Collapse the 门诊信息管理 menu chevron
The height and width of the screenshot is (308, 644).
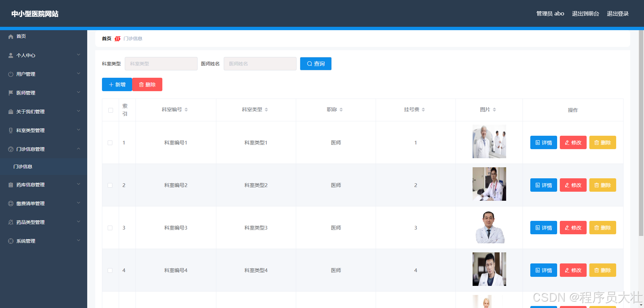78,149
